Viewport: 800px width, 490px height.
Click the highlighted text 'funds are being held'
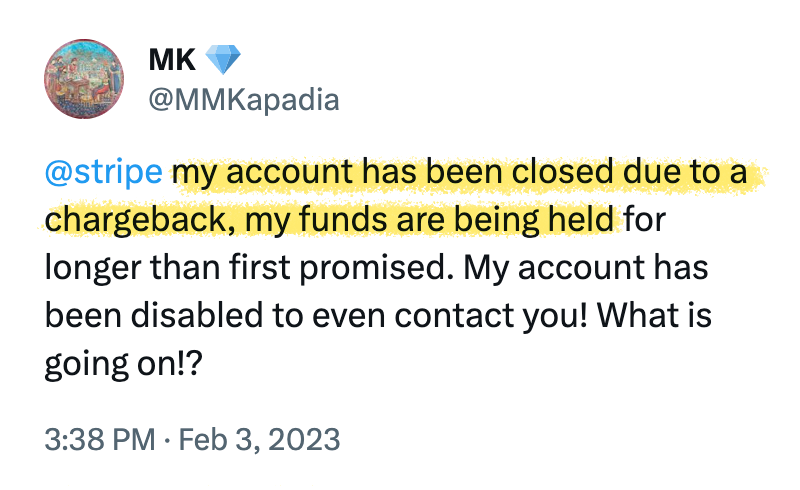(x=456, y=220)
